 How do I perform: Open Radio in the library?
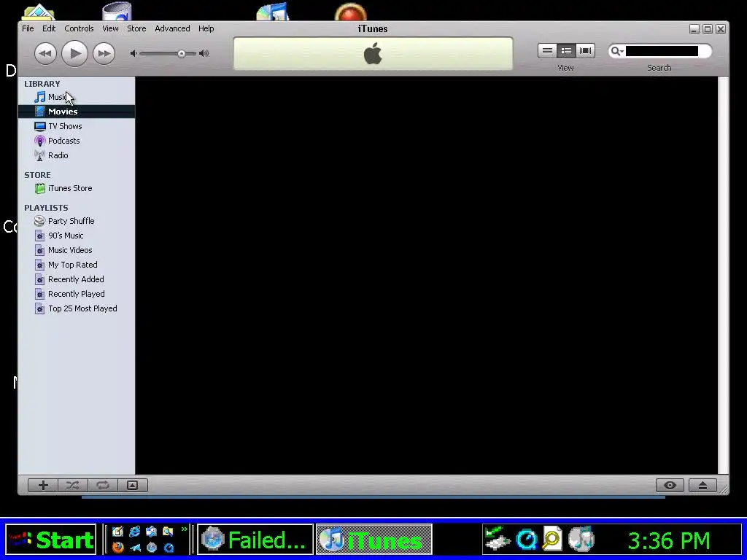pyautogui.click(x=76, y=155)
